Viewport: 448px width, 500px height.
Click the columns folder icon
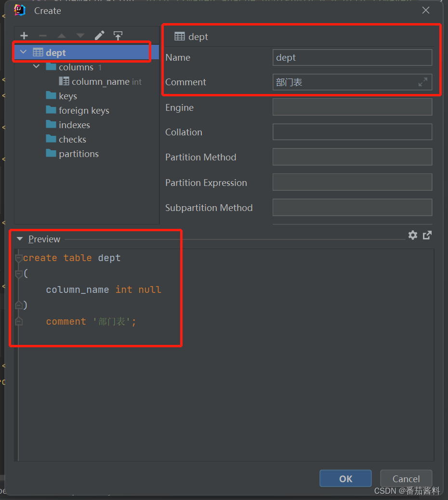(51, 66)
